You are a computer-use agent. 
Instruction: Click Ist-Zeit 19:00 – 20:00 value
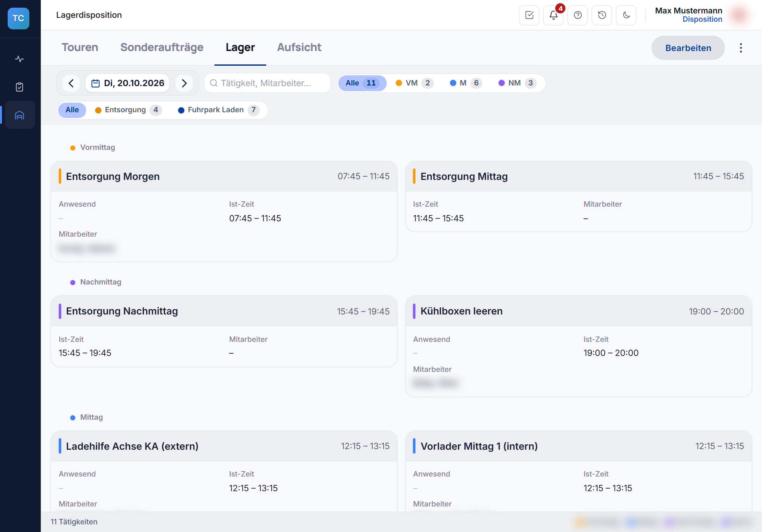(x=611, y=353)
